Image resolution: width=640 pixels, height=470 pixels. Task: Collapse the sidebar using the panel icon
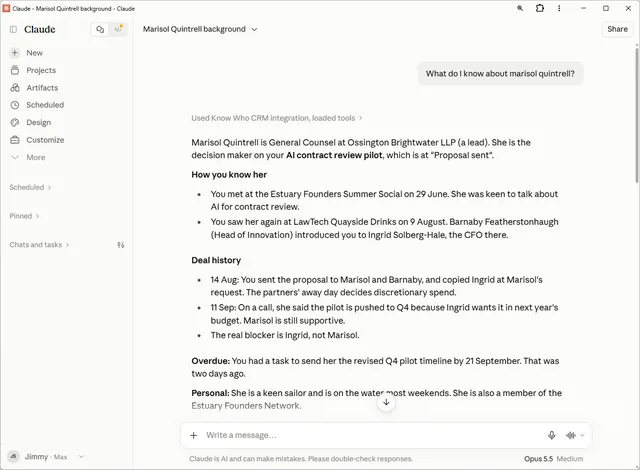(x=13, y=29)
